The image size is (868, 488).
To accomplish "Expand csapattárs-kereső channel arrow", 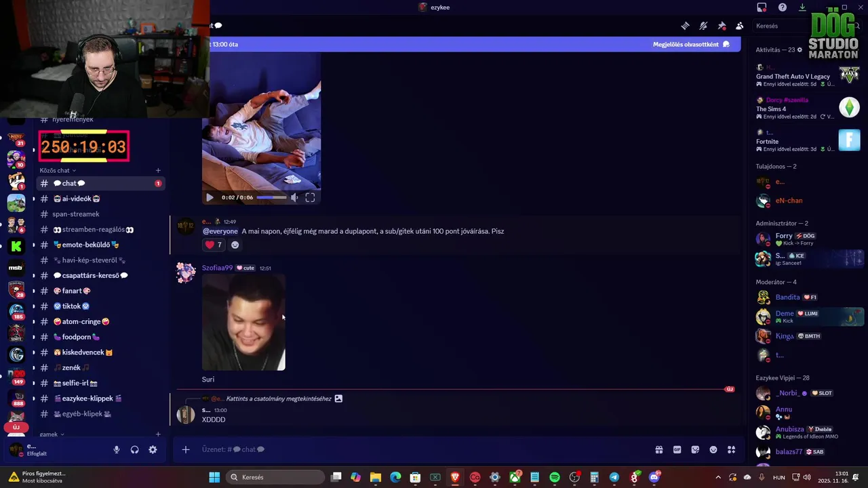I will [x=34, y=276].
